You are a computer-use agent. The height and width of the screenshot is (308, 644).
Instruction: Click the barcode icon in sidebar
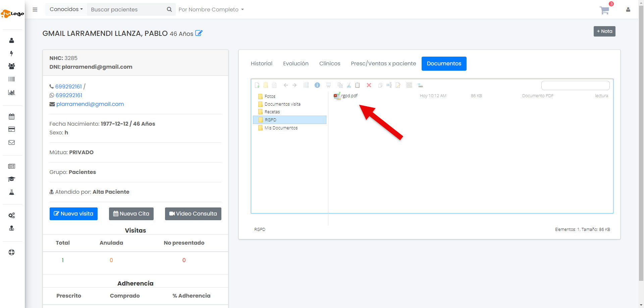tap(11, 79)
